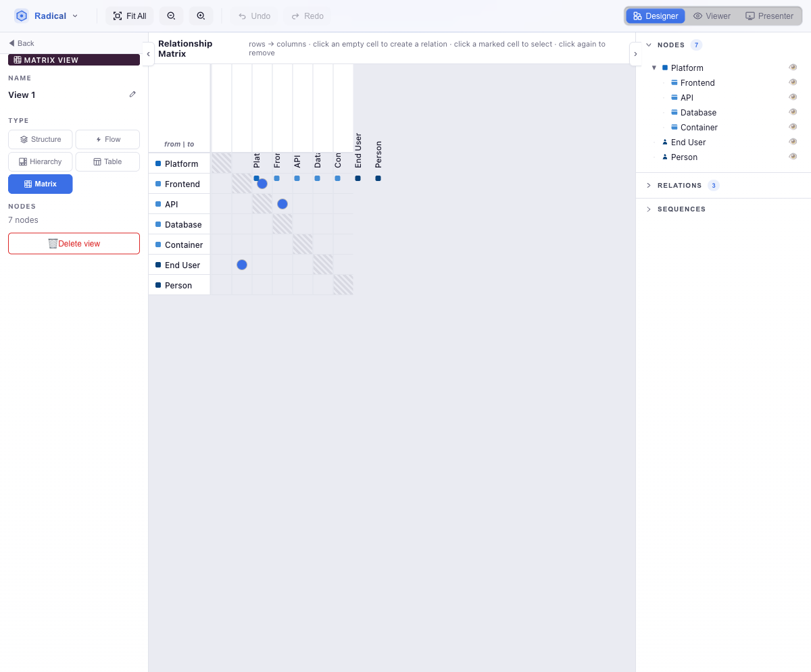Click the API row header in matrix
This screenshot has width=811, height=672.
tap(179, 204)
